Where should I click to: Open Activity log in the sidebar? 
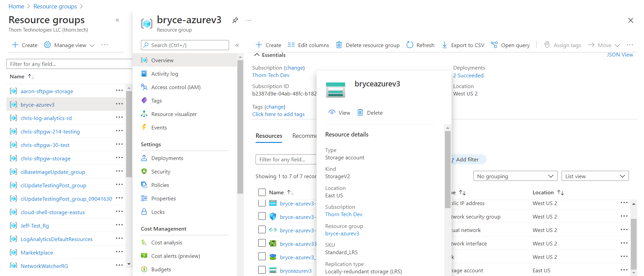click(x=164, y=74)
